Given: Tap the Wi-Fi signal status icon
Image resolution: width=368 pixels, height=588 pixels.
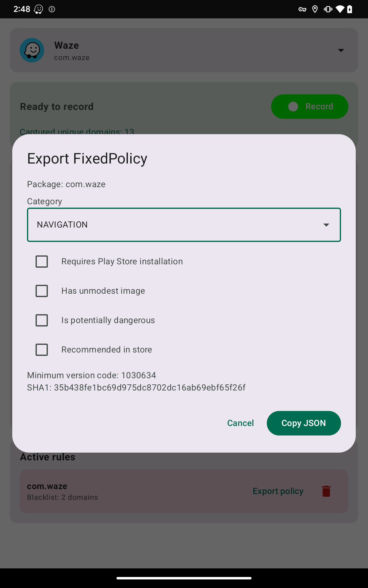Looking at the screenshot, I should [x=340, y=9].
